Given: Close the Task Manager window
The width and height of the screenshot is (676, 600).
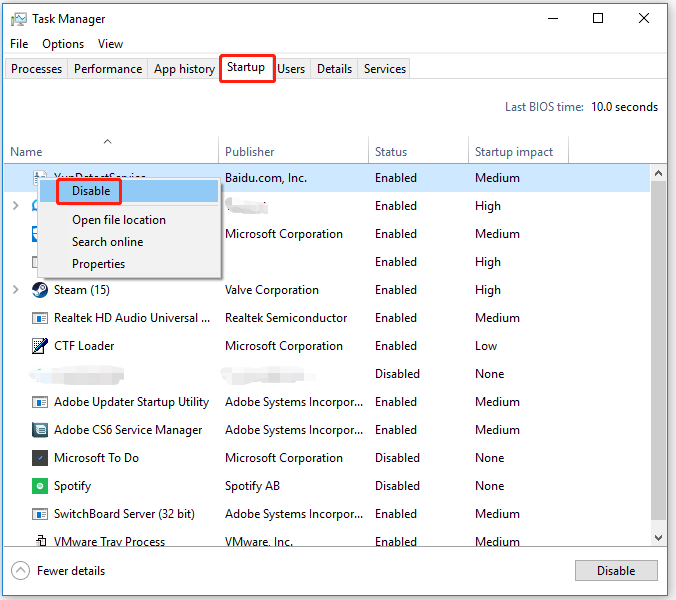Looking at the screenshot, I should (644, 19).
